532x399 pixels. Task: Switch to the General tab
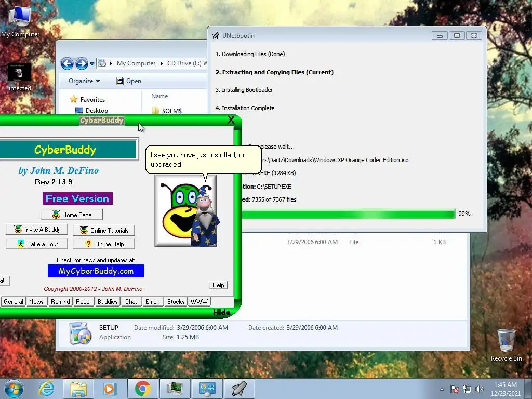pyautogui.click(x=13, y=302)
